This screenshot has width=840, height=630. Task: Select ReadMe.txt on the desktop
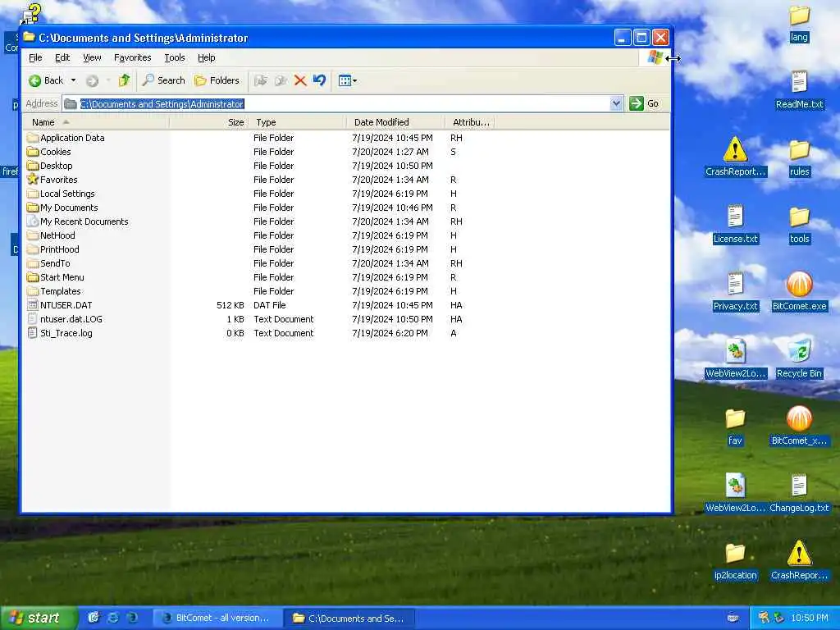pyautogui.click(x=799, y=91)
